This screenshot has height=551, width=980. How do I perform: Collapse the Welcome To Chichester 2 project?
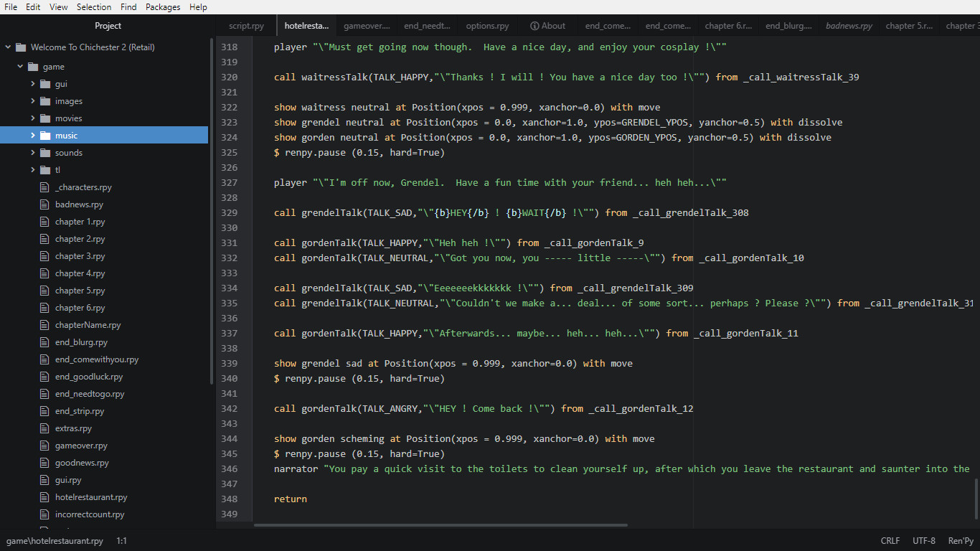coord(9,47)
